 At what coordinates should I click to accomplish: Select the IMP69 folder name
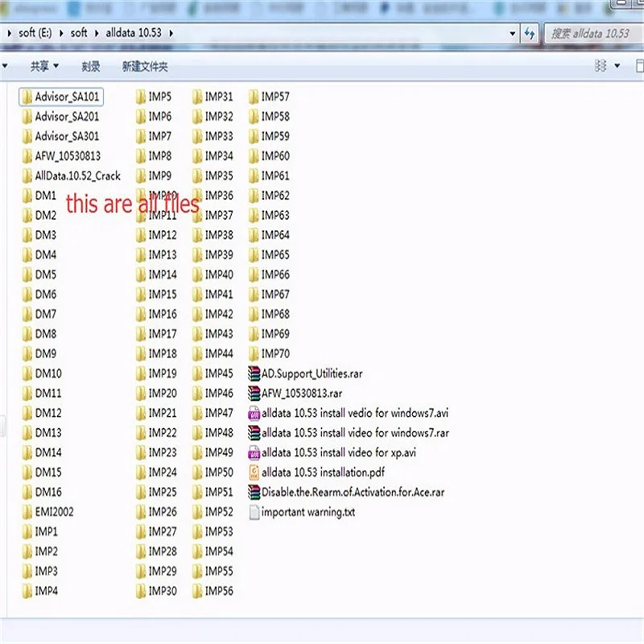tap(275, 334)
